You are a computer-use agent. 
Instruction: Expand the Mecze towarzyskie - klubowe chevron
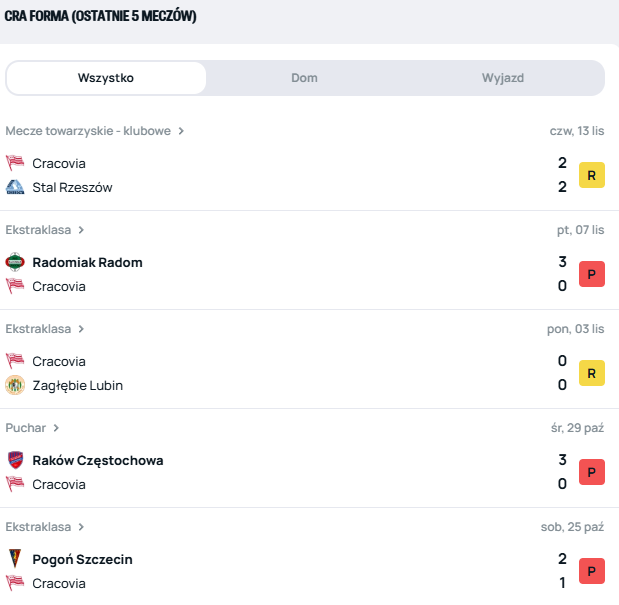pos(181,131)
